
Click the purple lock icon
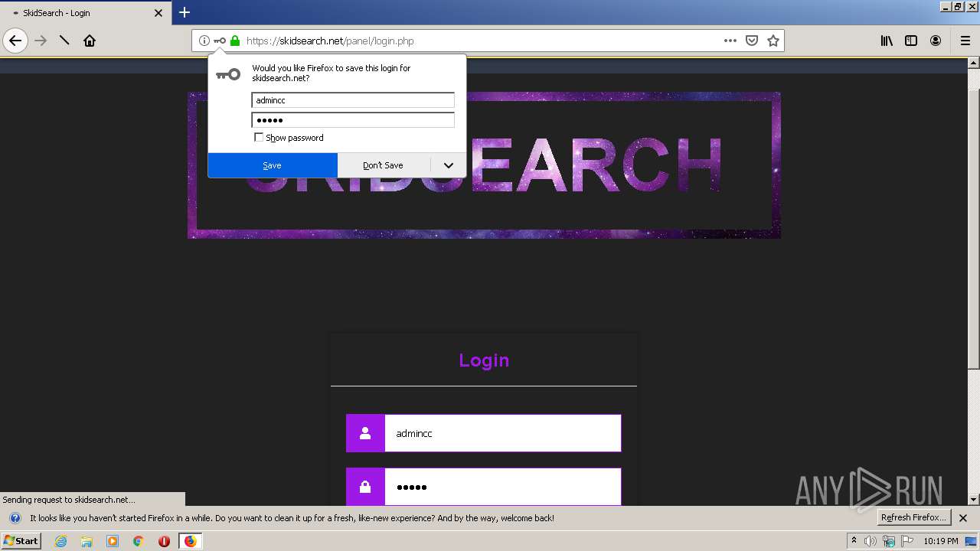point(365,487)
